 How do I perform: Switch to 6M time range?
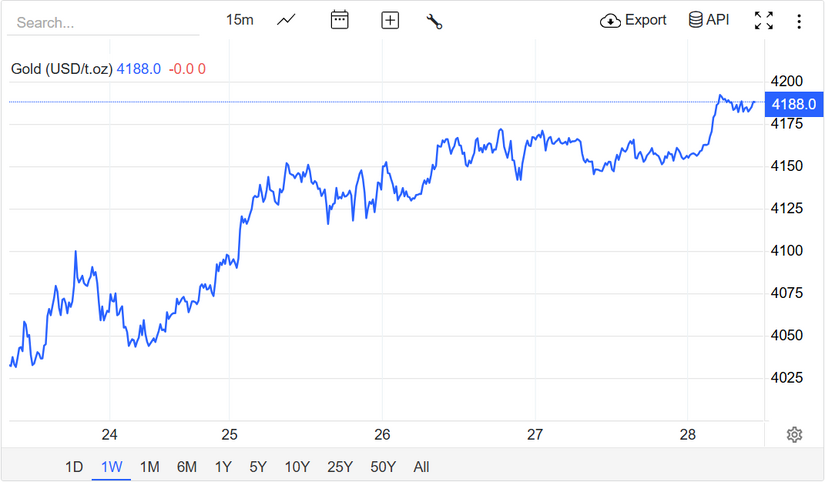coord(186,466)
